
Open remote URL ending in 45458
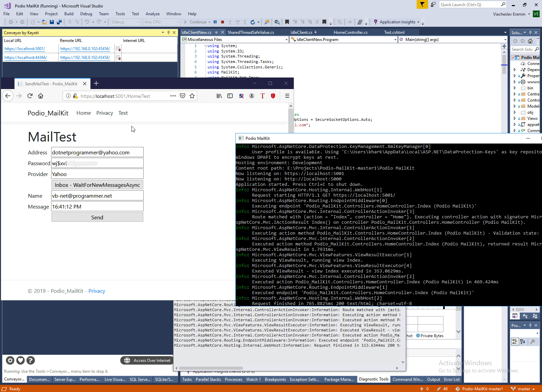(x=85, y=58)
